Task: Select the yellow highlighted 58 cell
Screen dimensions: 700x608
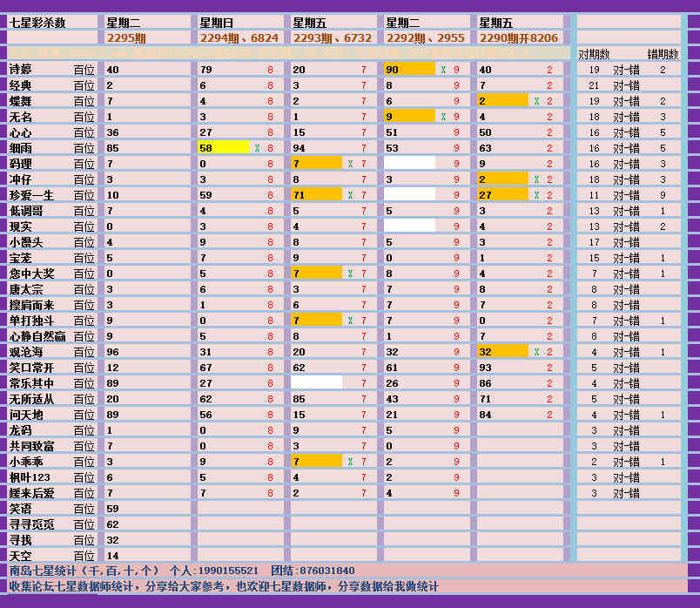Action: (223, 148)
